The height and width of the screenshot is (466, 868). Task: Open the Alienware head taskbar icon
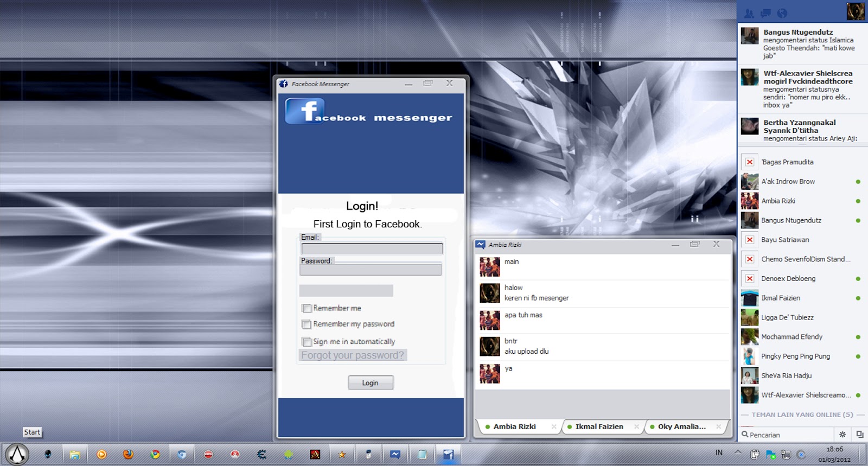pyautogui.click(x=48, y=454)
